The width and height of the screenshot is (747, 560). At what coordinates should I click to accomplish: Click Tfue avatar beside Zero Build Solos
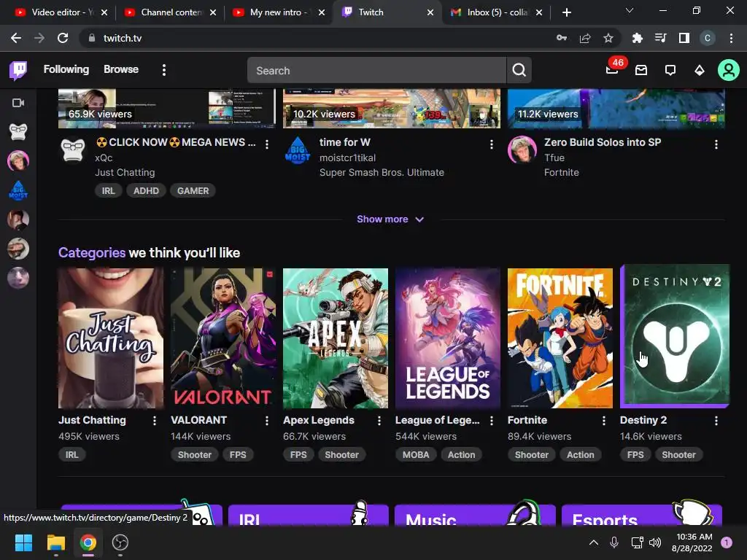point(522,149)
